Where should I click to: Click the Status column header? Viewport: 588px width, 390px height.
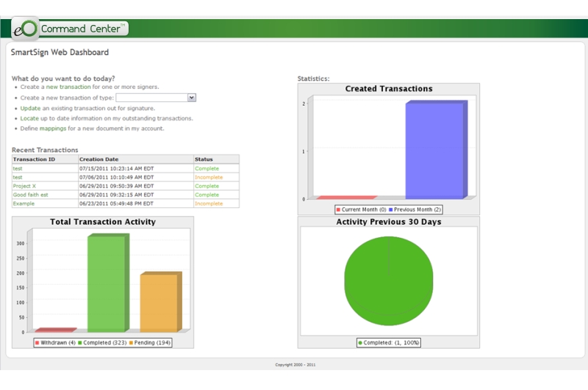[204, 159]
